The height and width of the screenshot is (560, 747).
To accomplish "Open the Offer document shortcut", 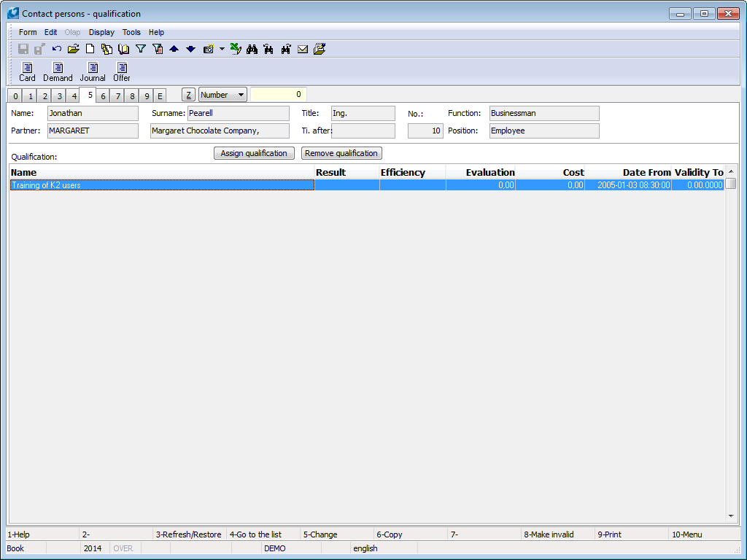I will (122, 72).
